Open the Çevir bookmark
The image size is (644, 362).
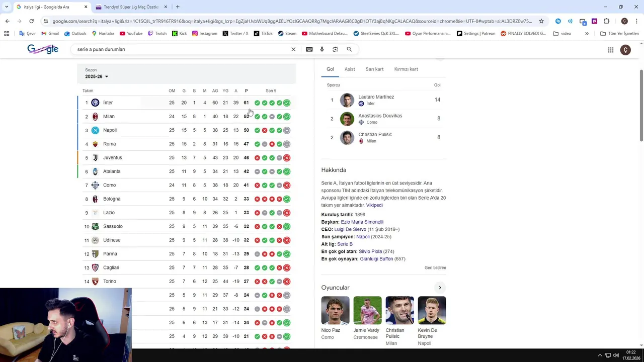(27, 34)
